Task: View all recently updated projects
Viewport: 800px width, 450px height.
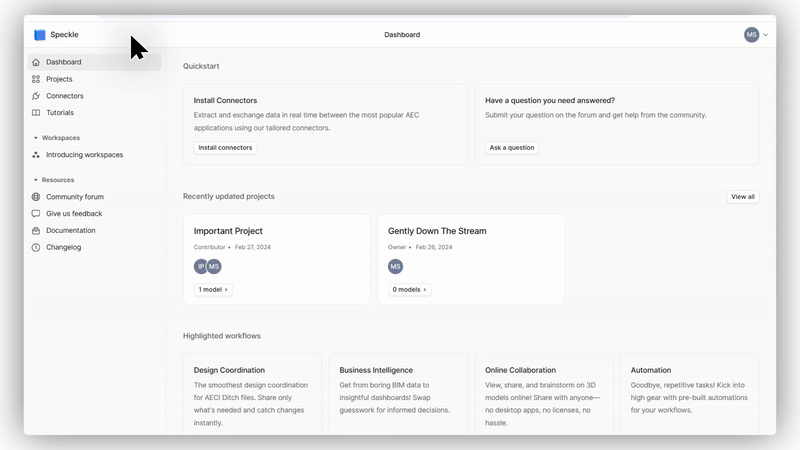Action: coord(742,197)
